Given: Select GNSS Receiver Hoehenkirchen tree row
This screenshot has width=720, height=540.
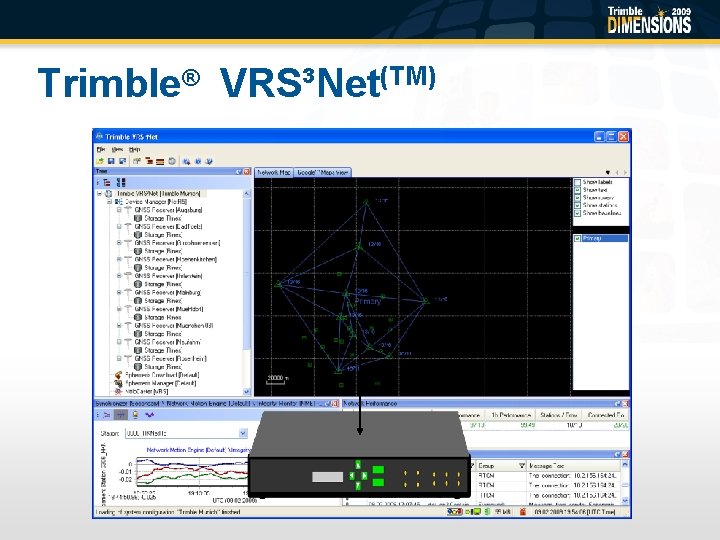Looking at the screenshot, I should pos(175,259).
